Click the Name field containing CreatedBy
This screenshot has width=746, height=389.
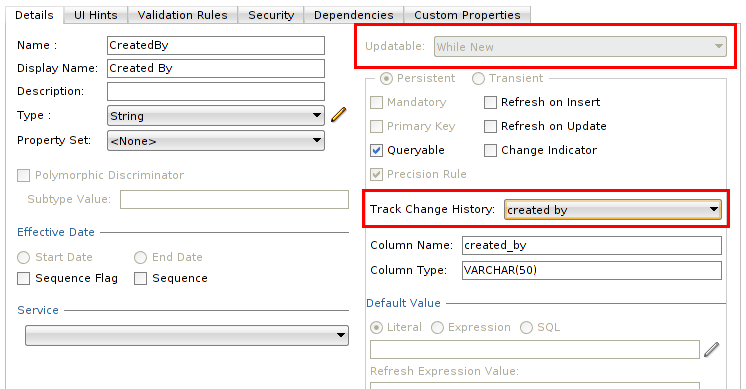[x=216, y=45]
